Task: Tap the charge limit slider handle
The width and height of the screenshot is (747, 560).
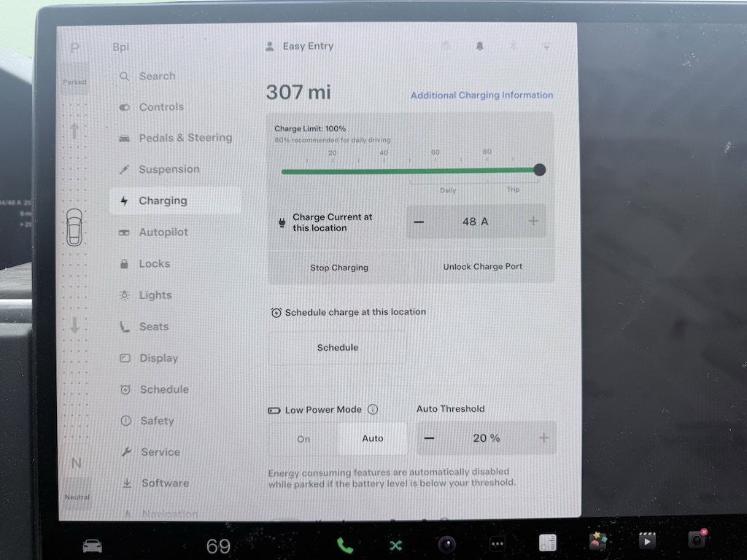Action: (x=539, y=170)
